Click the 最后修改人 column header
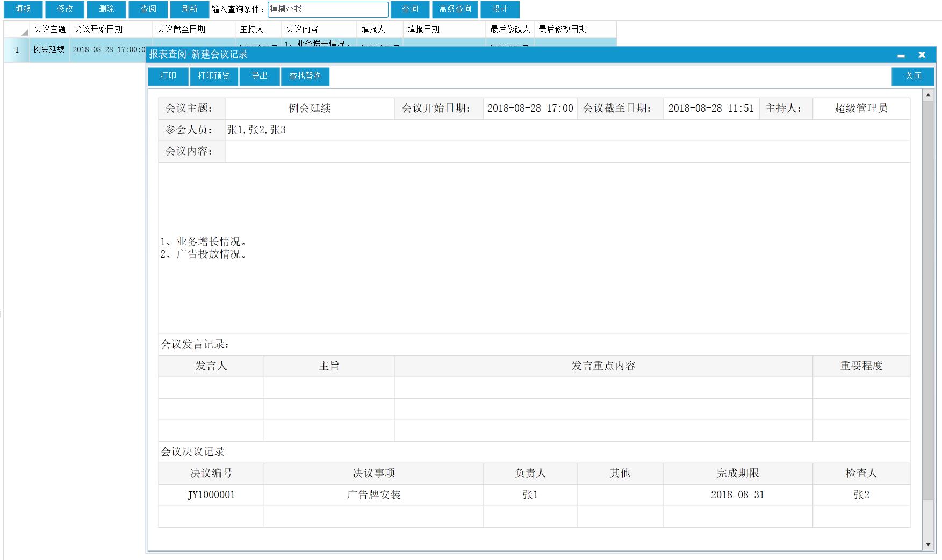This screenshot has width=942, height=560. coord(510,29)
